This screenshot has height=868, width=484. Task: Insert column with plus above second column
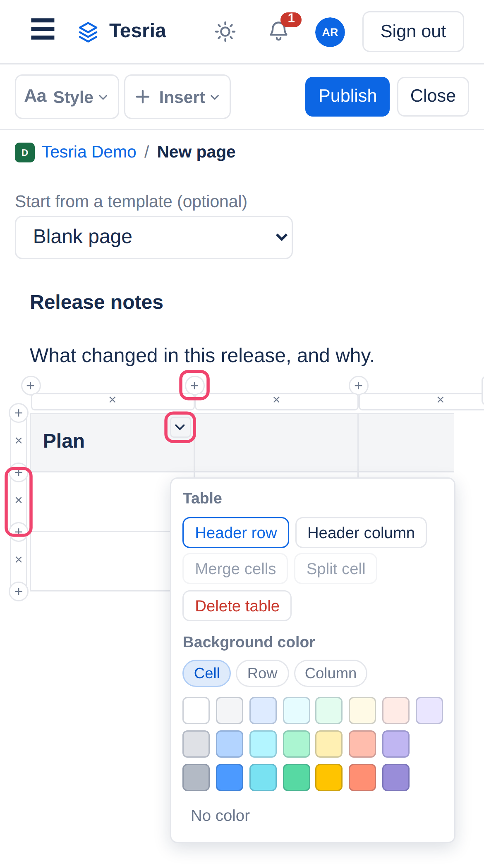(194, 386)
